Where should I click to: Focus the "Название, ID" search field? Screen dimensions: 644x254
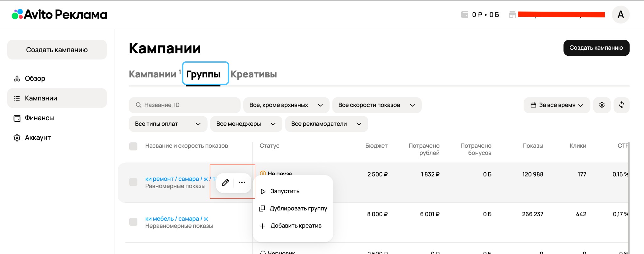point(189,105)
